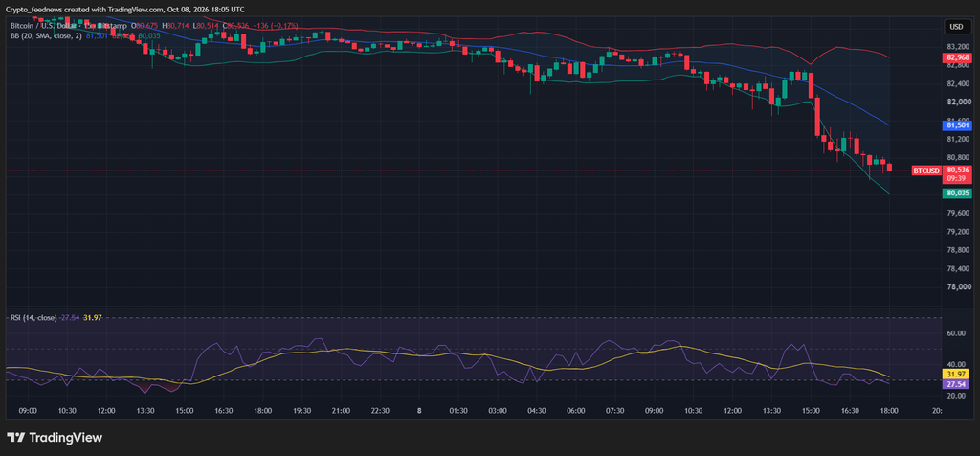Click the L80,514 low value in legend
Viewport: 980px width, 456px height.
click(206, 26)
